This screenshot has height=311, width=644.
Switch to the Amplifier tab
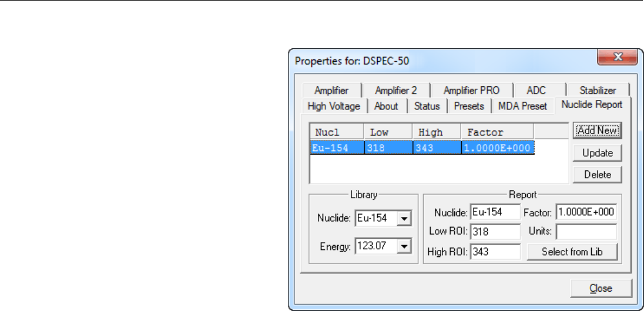point(331,91)
